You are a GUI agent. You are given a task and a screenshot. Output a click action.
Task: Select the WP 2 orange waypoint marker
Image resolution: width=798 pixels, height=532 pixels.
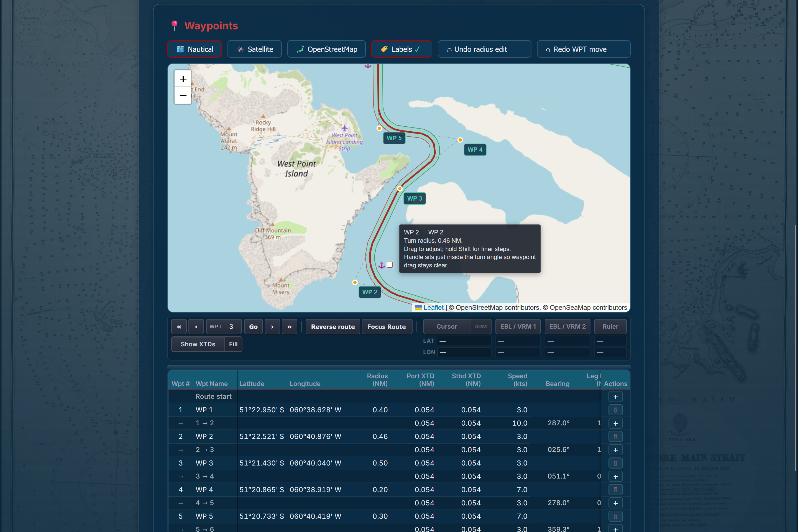coord(355,282)
